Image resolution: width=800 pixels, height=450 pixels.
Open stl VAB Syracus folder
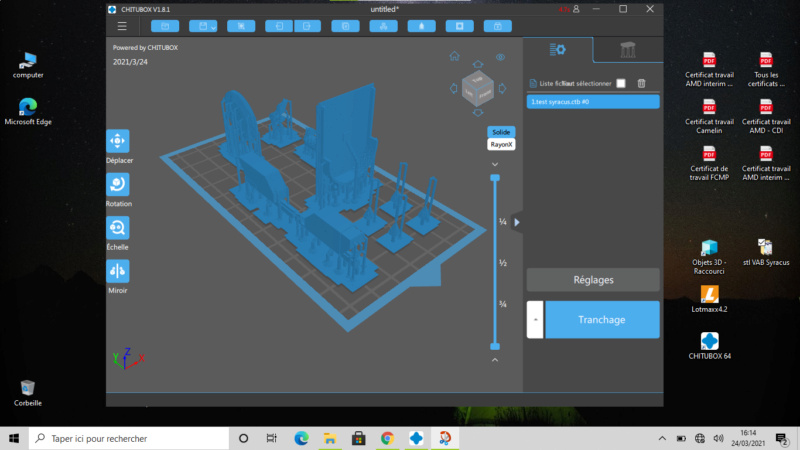[766, 253]
